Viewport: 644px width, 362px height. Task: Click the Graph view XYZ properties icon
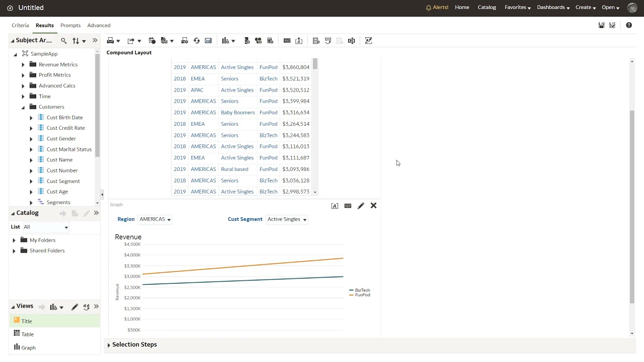348,206
